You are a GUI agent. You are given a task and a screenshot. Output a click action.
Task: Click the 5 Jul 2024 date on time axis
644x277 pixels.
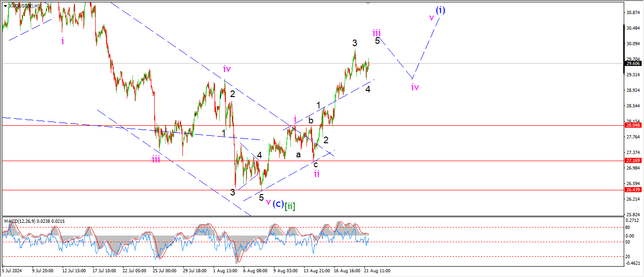(x=13, y=271)
